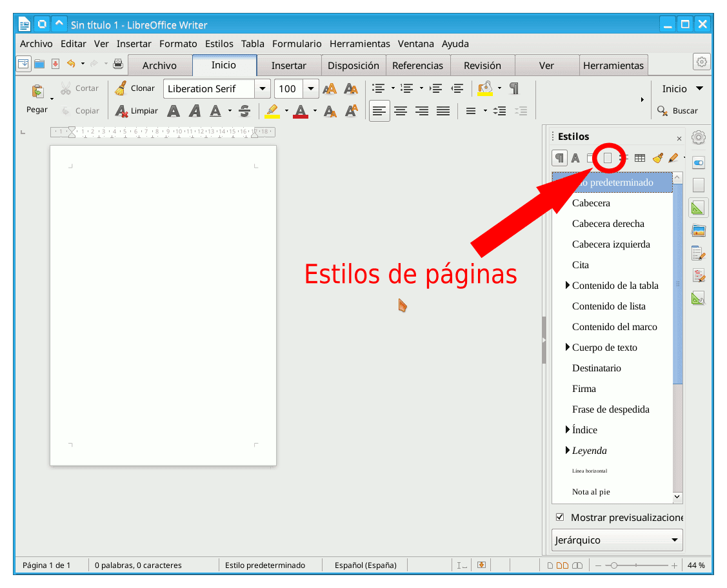Open the Liberation Serif font dropdown
Screen dimensions: 727x588
point(263,88)
